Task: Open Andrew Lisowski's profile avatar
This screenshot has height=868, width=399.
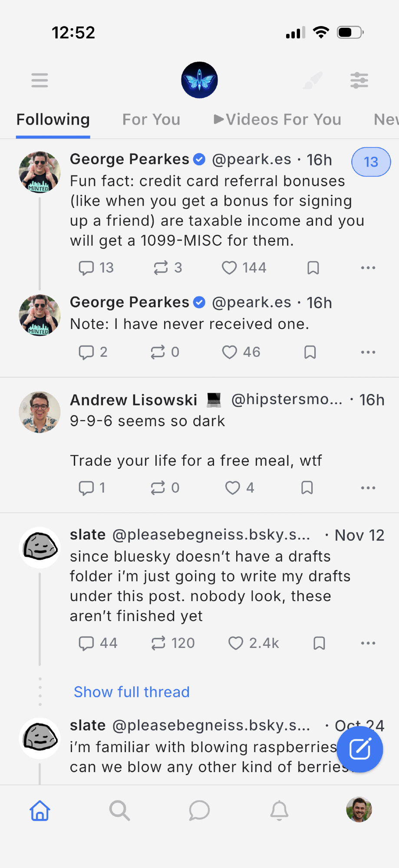Action: tap(40, 412)
